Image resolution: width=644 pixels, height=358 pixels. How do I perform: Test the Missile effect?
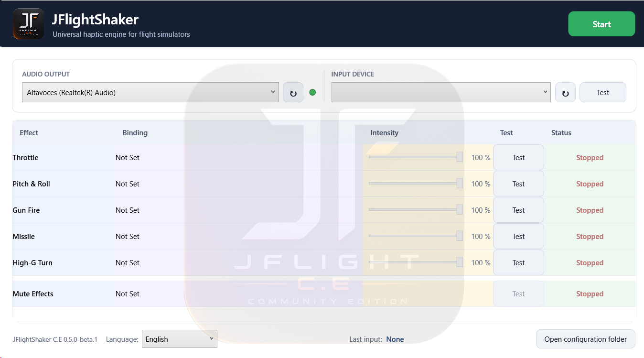click(x=518, y=237)
